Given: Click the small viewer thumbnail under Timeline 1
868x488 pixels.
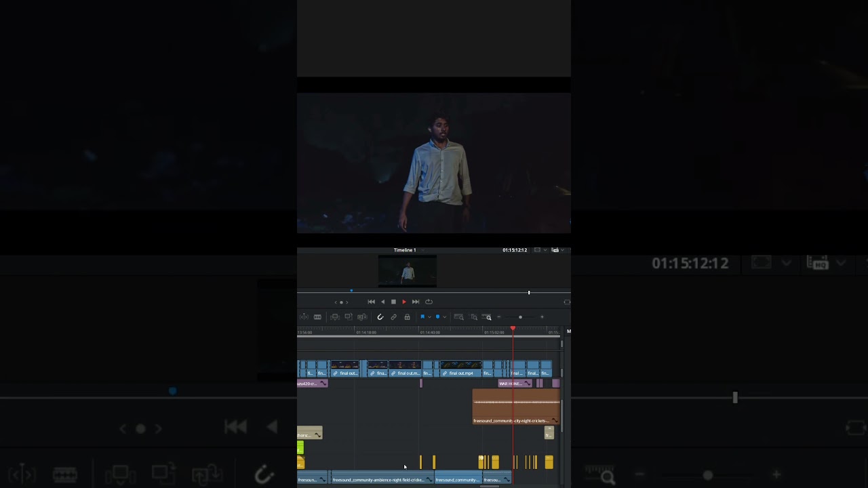Looking at the screenshot, I should 408,271.
